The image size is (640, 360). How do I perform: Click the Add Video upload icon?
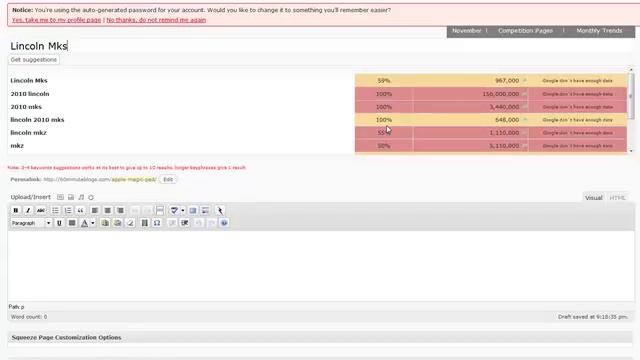click(x=71, y=197)
